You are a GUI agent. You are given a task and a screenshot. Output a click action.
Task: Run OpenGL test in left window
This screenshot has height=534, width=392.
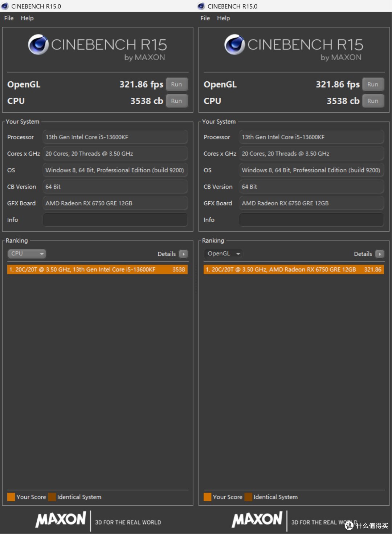[x=177, y=84]
